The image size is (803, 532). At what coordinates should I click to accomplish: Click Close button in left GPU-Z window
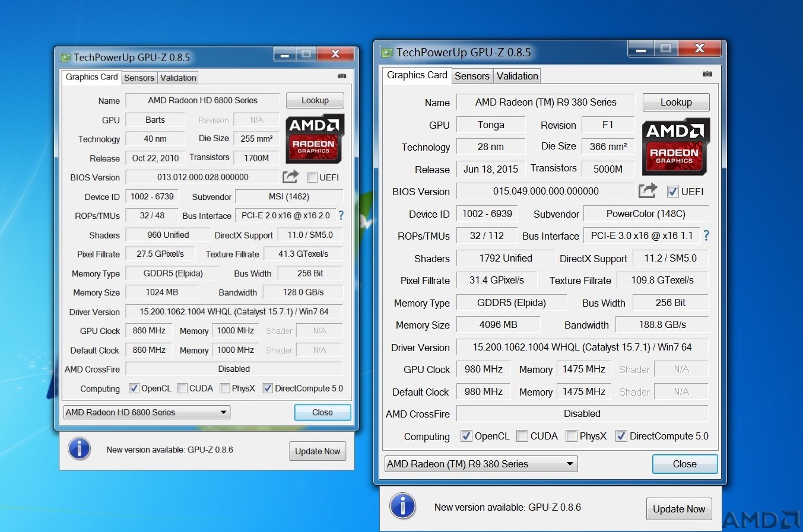(x=322, y=412)
